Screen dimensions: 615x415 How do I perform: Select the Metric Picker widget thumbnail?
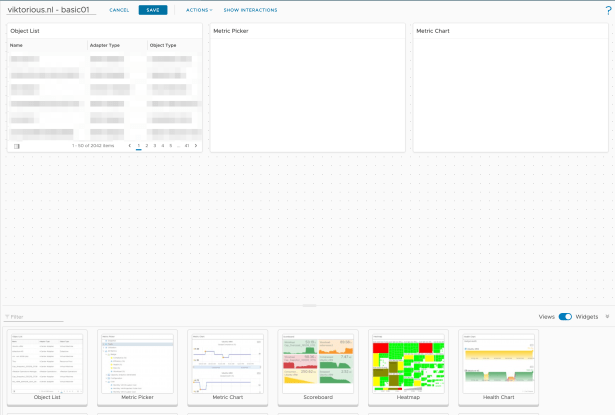pyautogui.click(x=137, y=367)
